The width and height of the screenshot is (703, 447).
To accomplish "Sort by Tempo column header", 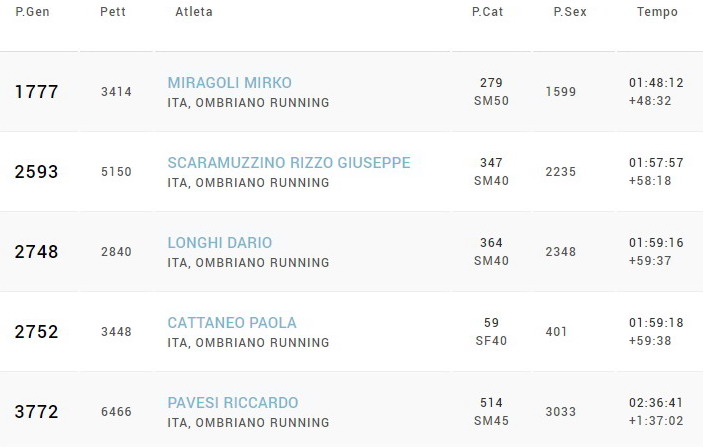I will pos(657,12).
